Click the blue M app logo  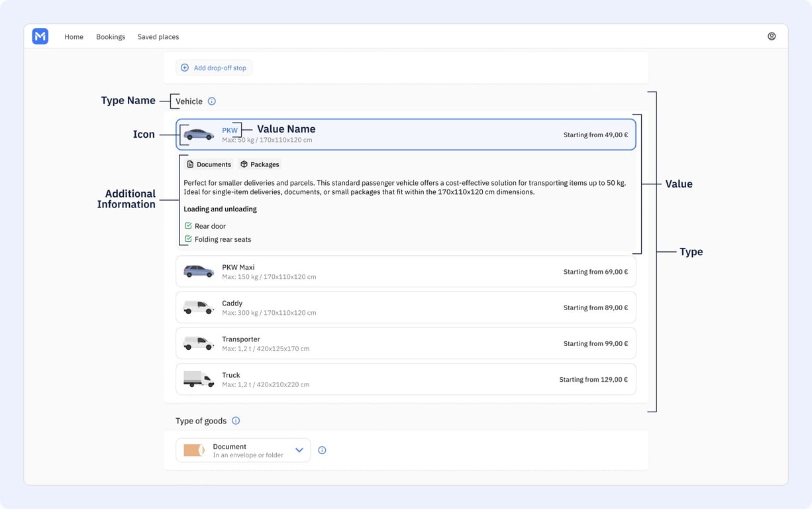coord(40,36)
